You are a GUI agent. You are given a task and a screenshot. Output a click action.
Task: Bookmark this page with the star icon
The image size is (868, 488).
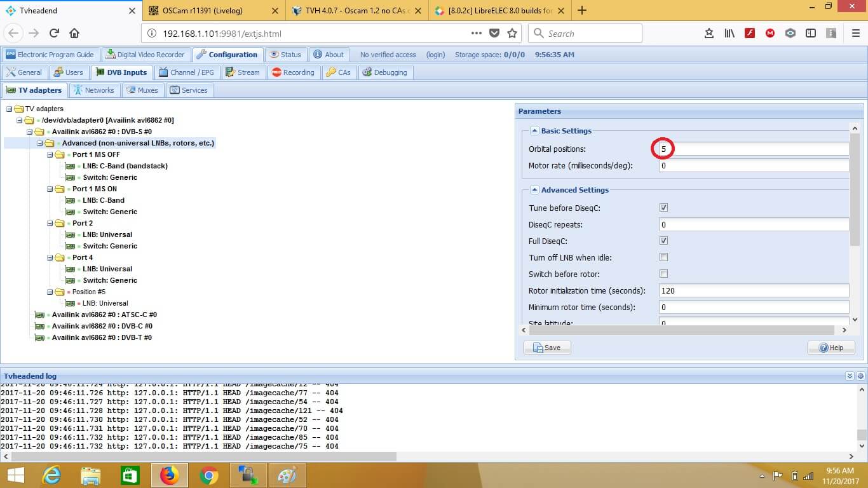[512, 34]
